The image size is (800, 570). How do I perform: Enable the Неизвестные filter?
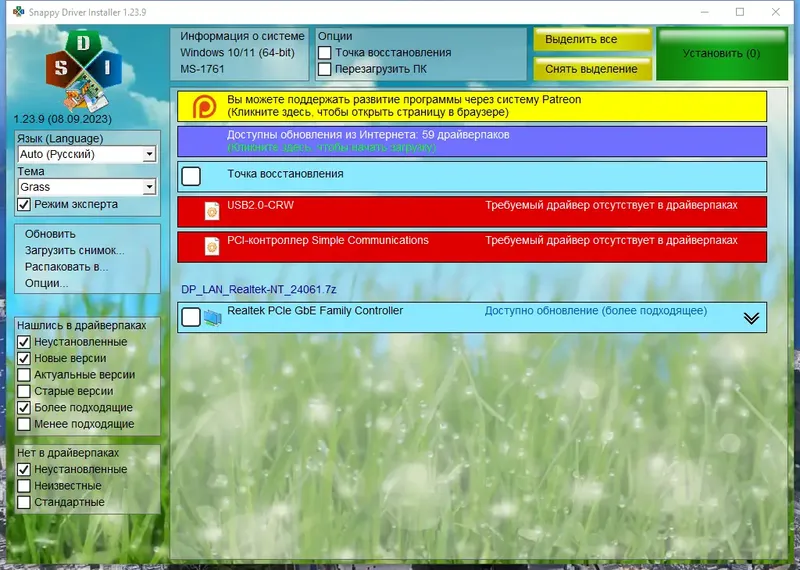point(24,486)
